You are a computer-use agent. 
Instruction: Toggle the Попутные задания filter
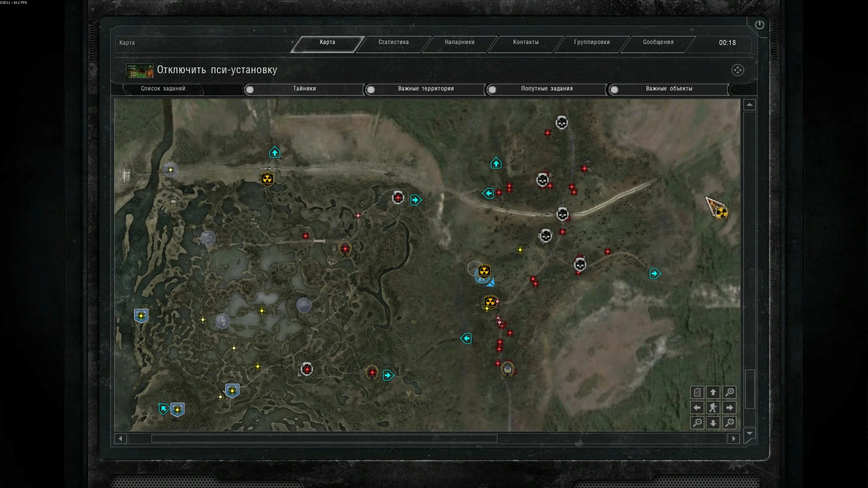[492, 89]
